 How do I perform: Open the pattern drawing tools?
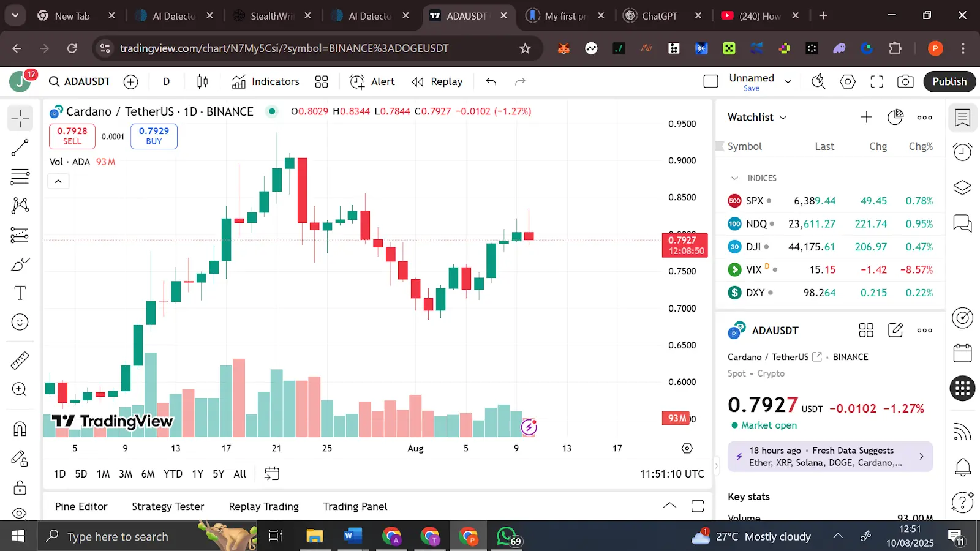[x=20, y=205]
